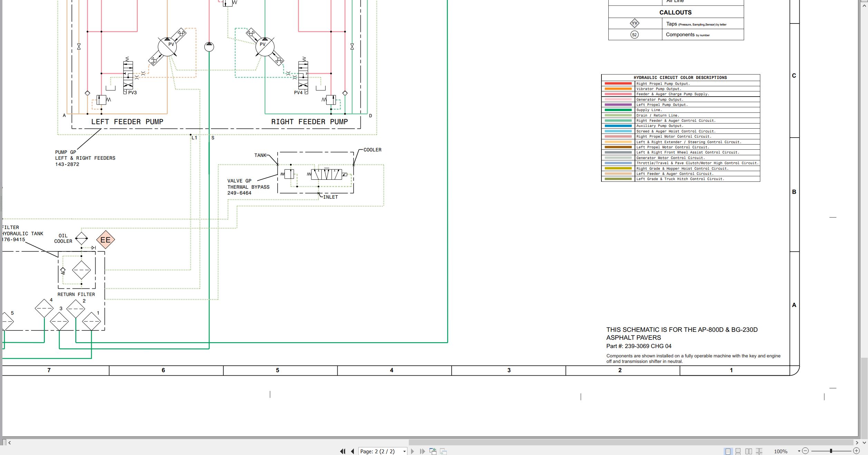
Task: Click the AP-800D & BG-230D schematic title
Action: tap(682, 334)
